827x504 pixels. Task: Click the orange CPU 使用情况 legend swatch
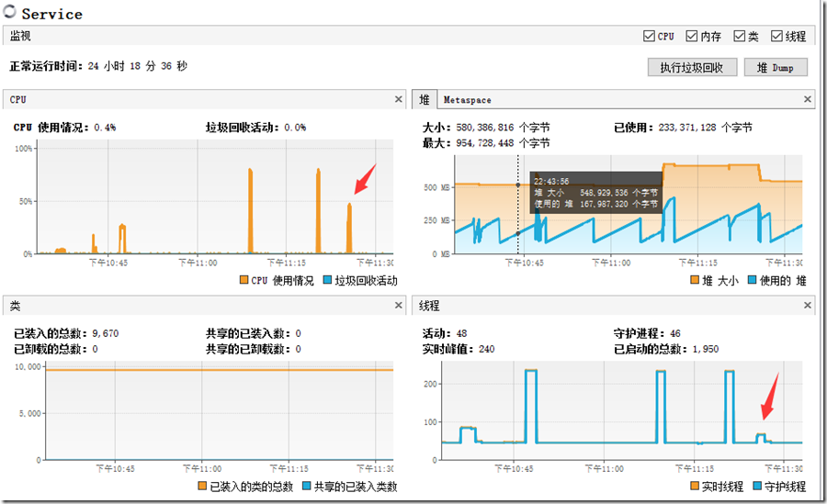pos(244,279)
